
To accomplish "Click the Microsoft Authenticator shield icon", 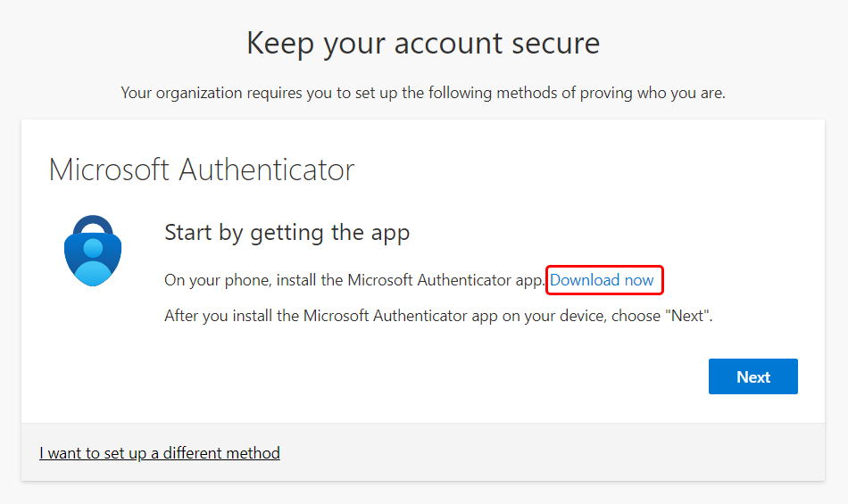I will 93,251.
